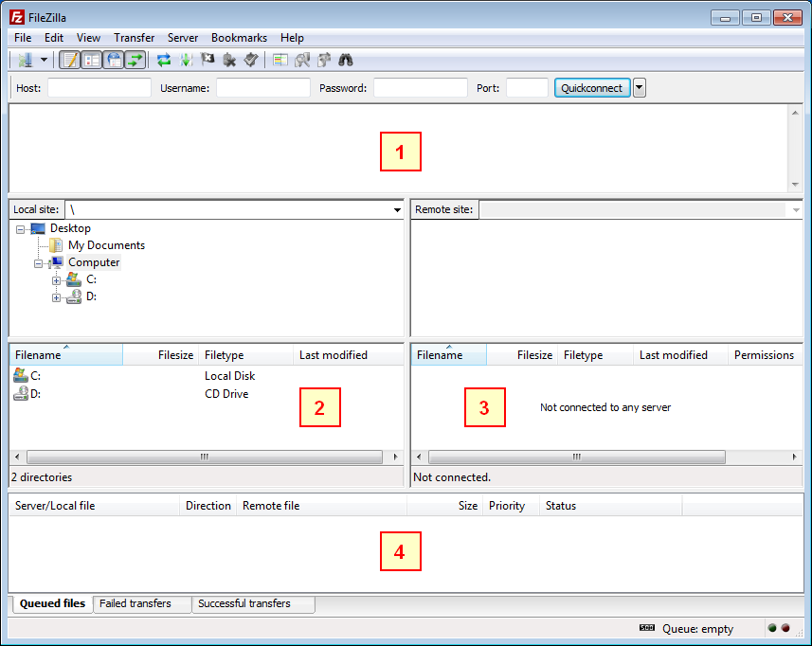Open the Remote site path dropdown
The width and height of the screenshot is (812, 646).
[x=796, y=209]
